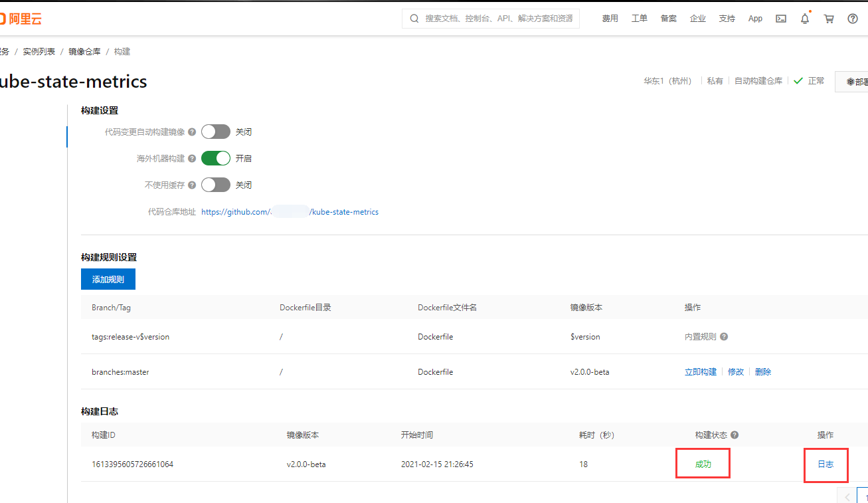Click the help icon next to 代码变更自动构建镜像
The width and height of the screenshot is (868, 503).
click(192, 132)
